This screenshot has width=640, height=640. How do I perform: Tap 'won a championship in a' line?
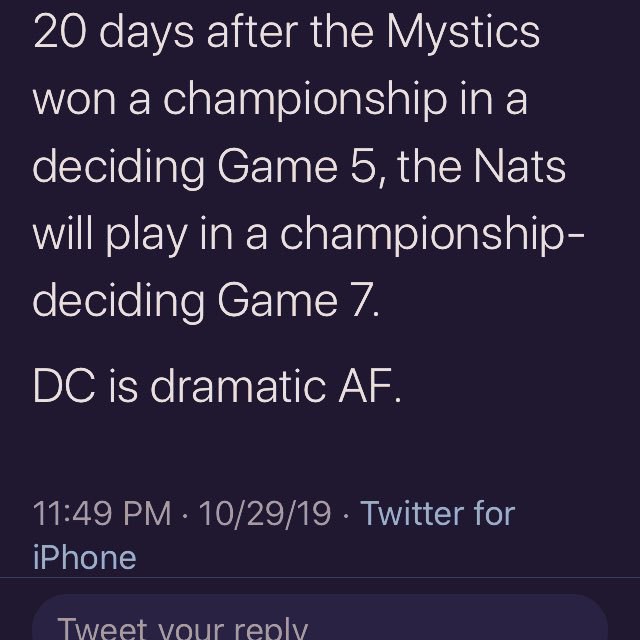pos(280,99)
